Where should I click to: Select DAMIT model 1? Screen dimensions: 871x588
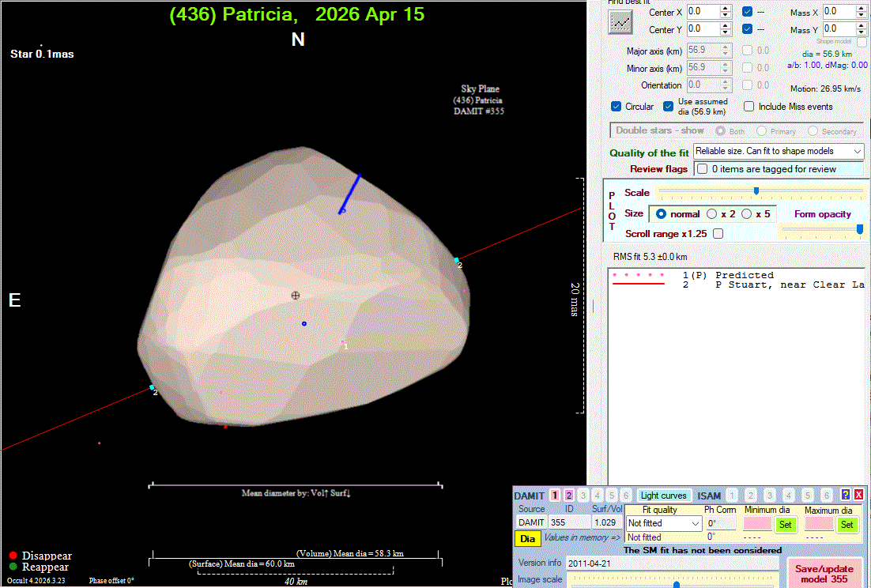click(555, 496)
